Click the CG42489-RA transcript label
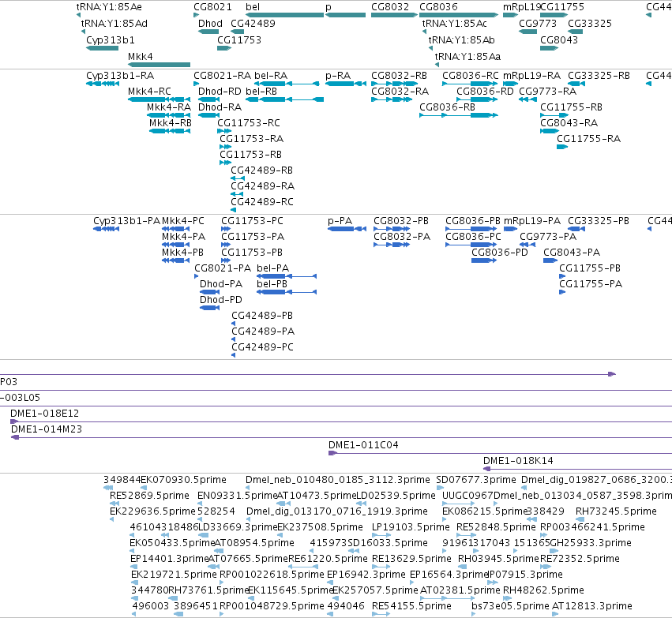Image resolution: width=672 pixels, height=618 pixels. click(262, 186)
